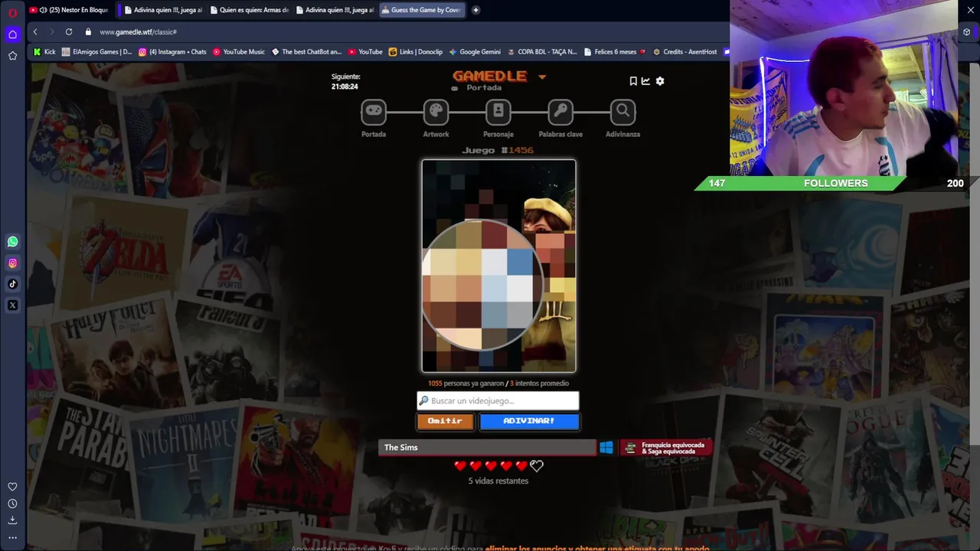
Task: Open YouTube Music bookmark
Action: pyautogui.click(x=239, y=52)
